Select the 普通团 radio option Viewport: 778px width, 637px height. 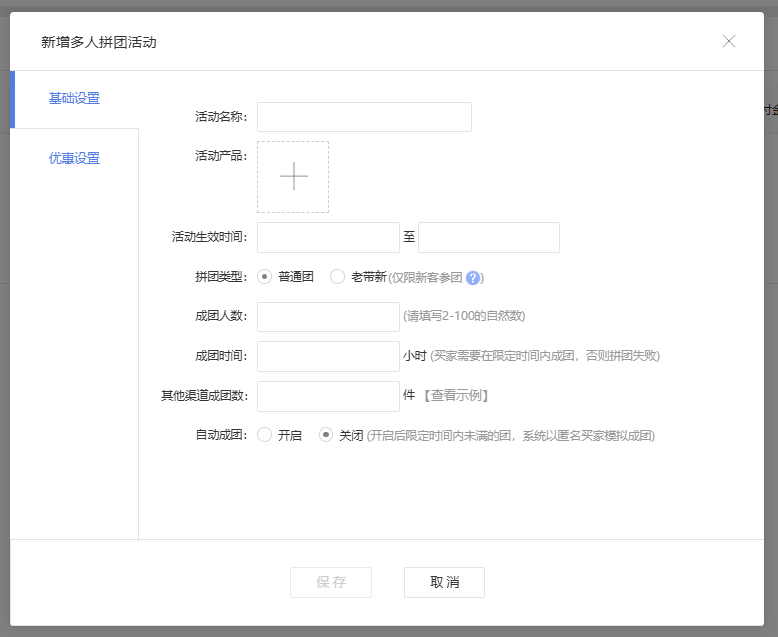click(x=264, y=276)
